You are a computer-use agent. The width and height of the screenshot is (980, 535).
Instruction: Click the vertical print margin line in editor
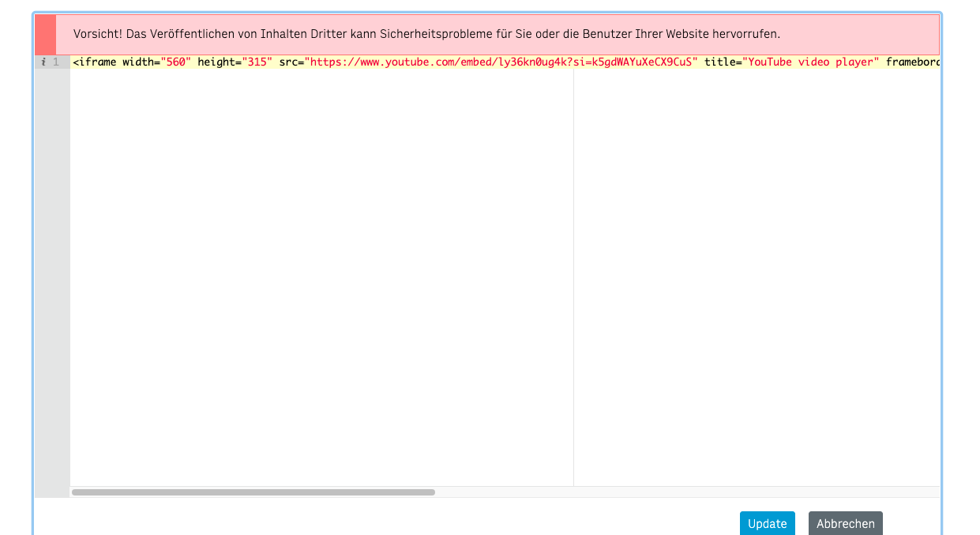click(573, 277)
